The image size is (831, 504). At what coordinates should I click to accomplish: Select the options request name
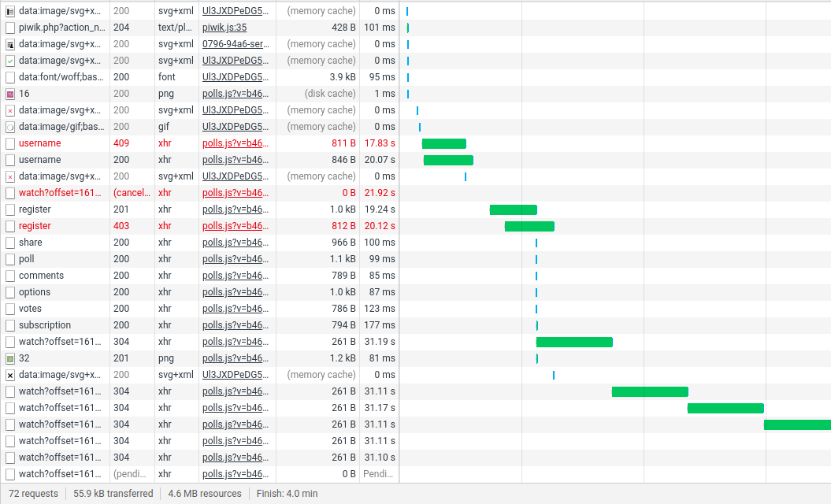pos(35,292)
